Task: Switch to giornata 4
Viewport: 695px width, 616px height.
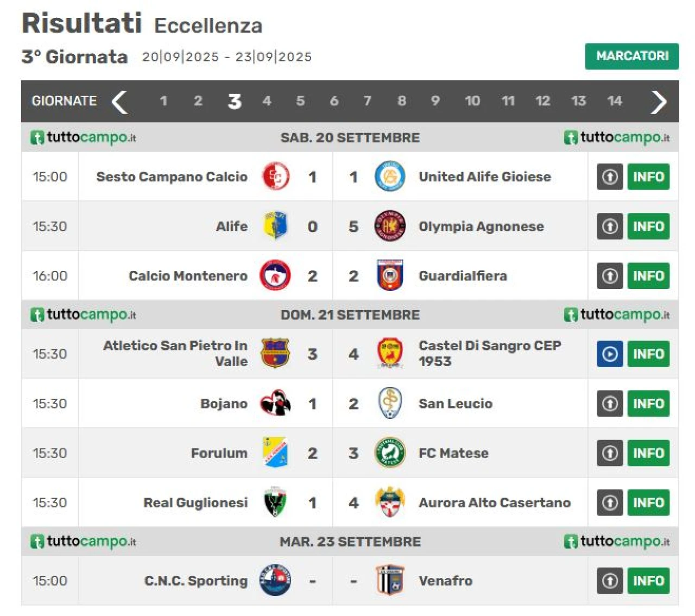Action: (267, 101)
